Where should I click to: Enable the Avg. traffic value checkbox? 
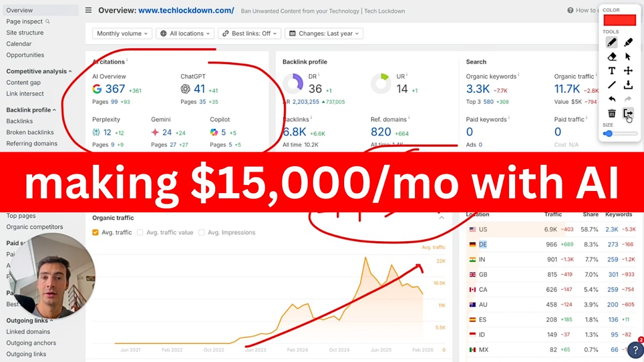pyautogui.click(x=140, y=232)
